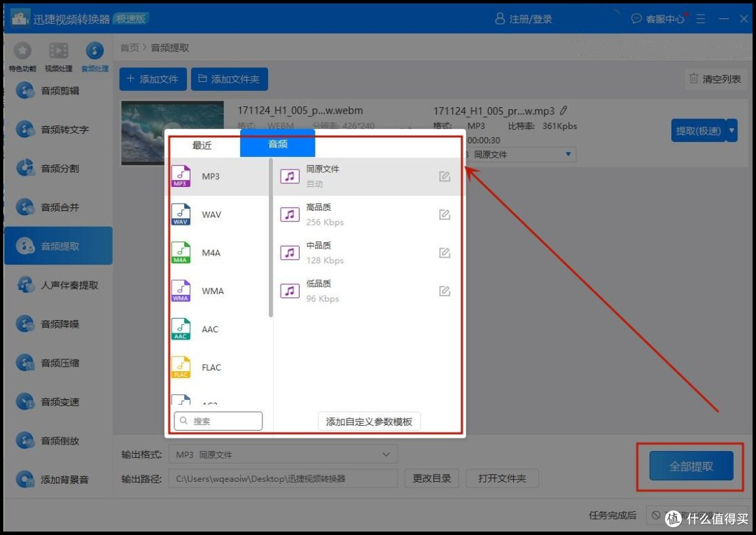
Task: Click 注册/登录 to sign in
Action: tap(524, 19)
